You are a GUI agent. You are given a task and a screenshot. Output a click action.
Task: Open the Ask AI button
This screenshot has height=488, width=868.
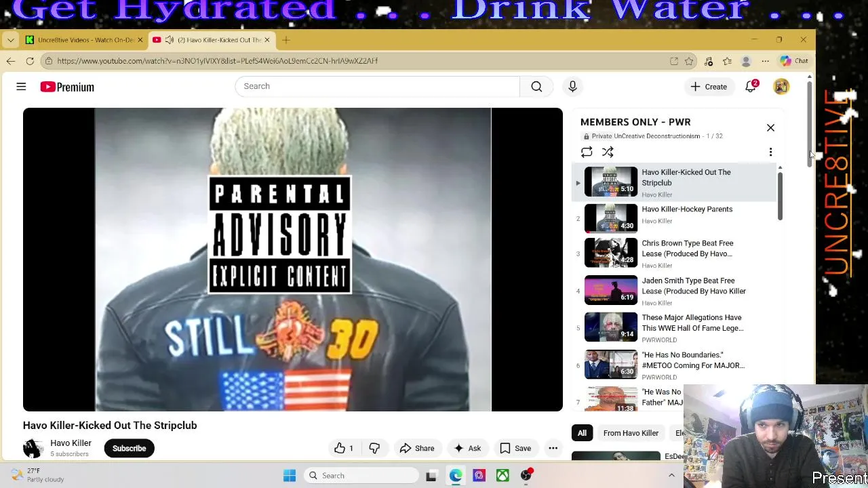pos(467,448)
